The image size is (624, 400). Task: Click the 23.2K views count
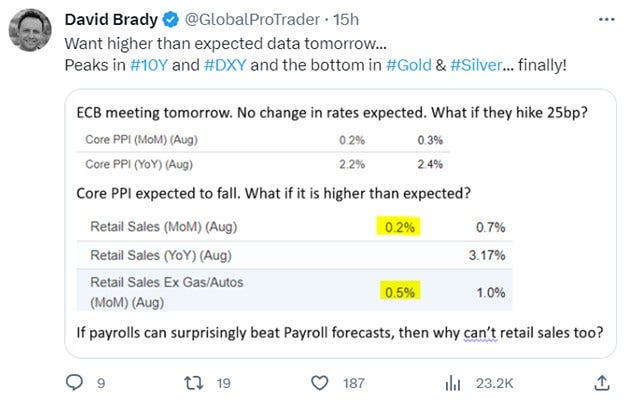[495, 383]
